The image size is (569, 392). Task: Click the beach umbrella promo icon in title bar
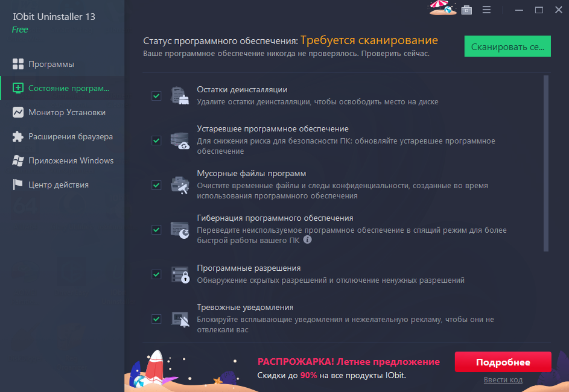(442, 8)
